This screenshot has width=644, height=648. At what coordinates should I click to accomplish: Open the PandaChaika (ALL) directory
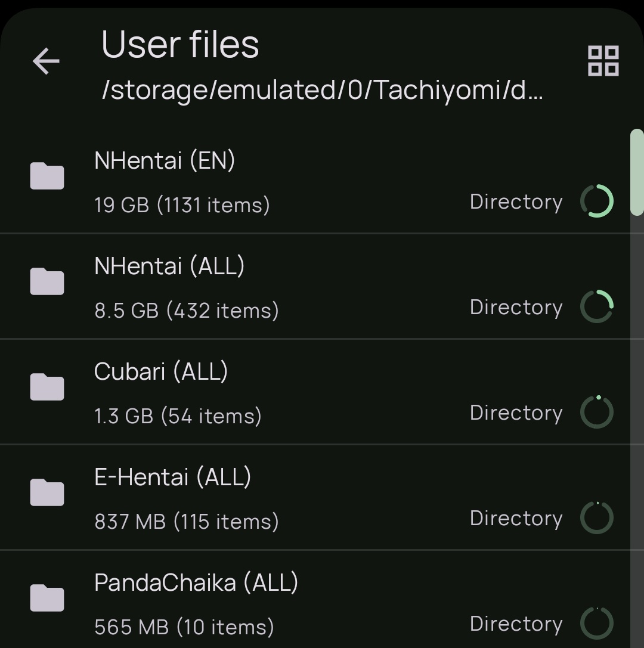196,582
